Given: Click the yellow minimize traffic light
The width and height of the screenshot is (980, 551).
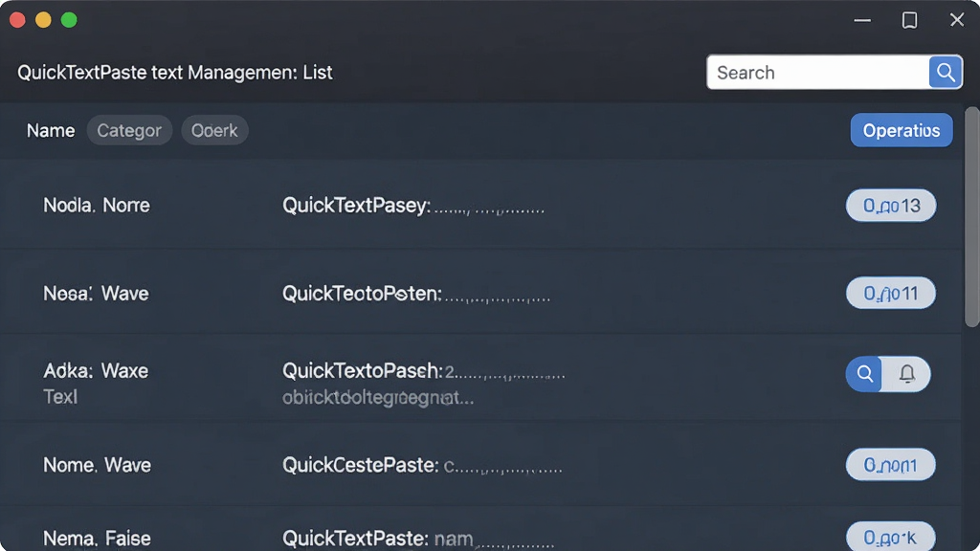Looking at the screenshot, I should 43,20.
